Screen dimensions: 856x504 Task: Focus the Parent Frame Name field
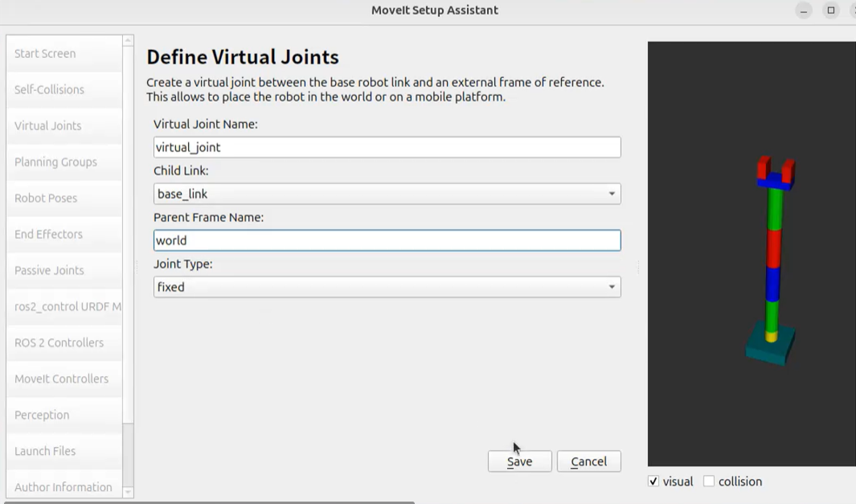[x=387, y=240]
